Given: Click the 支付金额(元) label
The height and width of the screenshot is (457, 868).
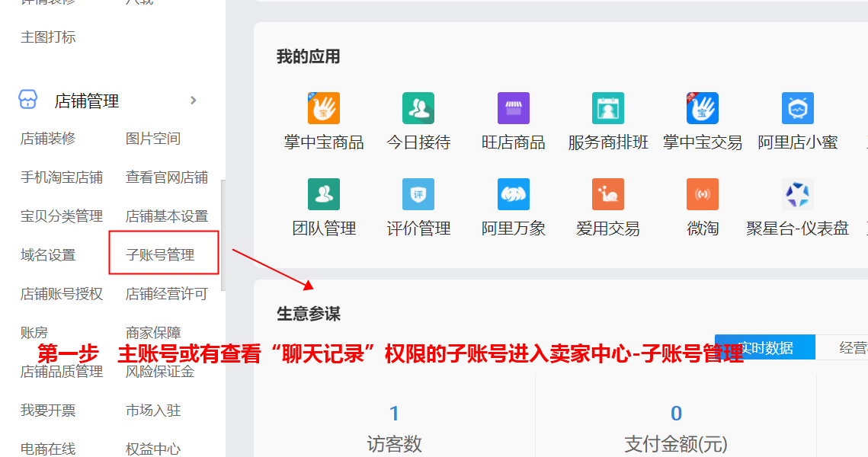Looking at the screenshot, I should pyautogui.click(x=676, y=444).
